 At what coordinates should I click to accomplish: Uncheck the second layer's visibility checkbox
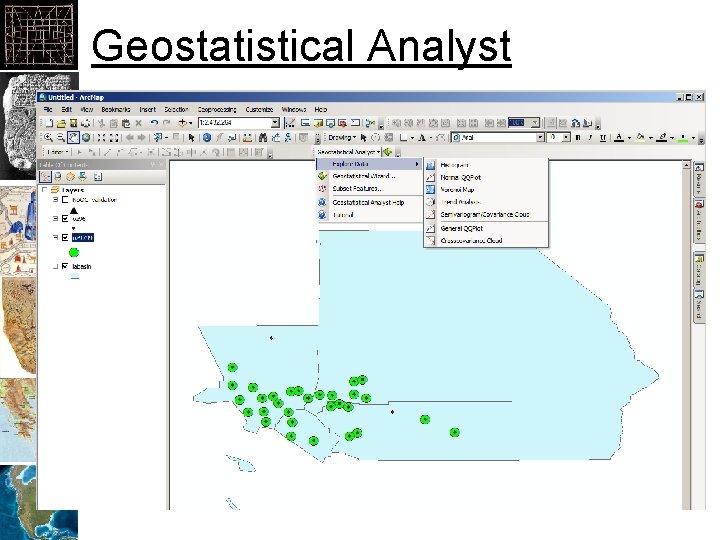(x=65, y=219)
